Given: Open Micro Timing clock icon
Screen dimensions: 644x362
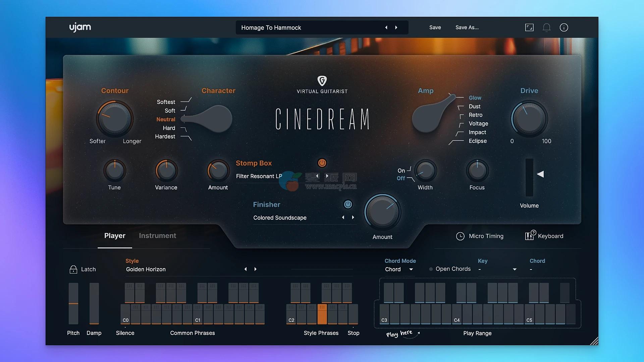Looking at the screenshot, I should click(x=460, y=236).
